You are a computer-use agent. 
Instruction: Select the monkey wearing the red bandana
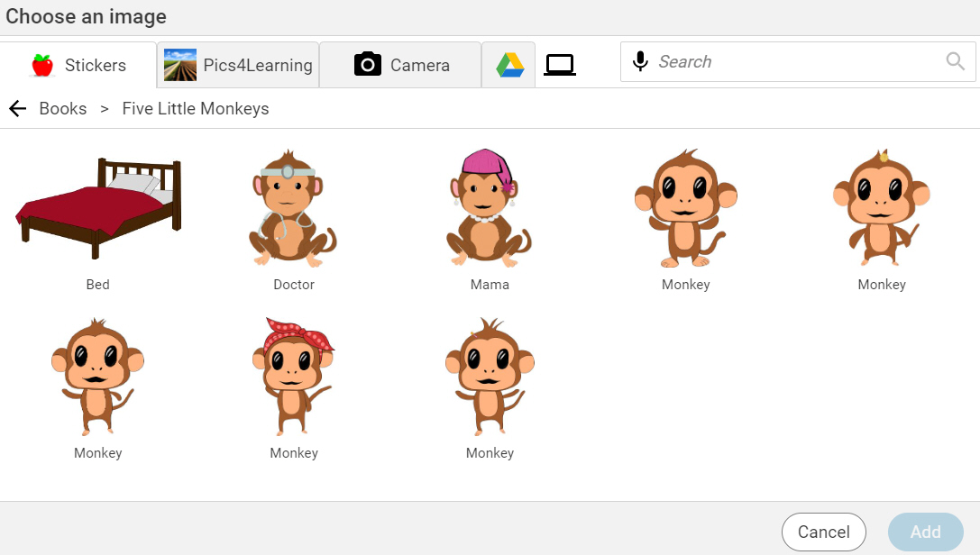point(293,377)
